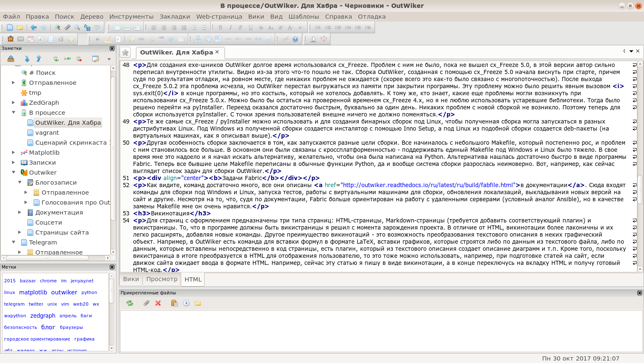This screenshot has height=363, width=644.
Task: Click the блог tag link
Action: tap(48, 327)
